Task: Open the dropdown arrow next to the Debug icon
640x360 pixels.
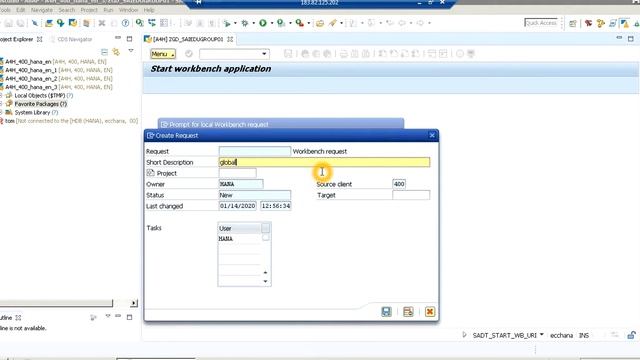Action: point(253,23)
